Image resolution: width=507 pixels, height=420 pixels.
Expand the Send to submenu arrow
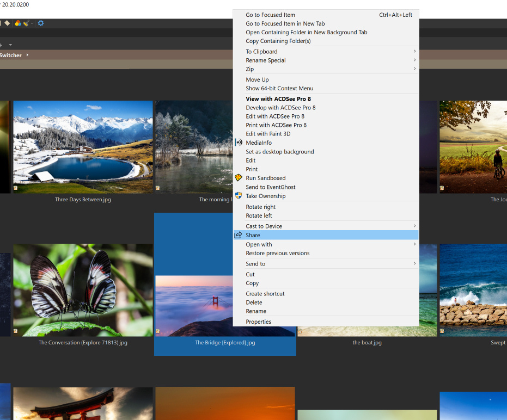[x=414, y=264]
